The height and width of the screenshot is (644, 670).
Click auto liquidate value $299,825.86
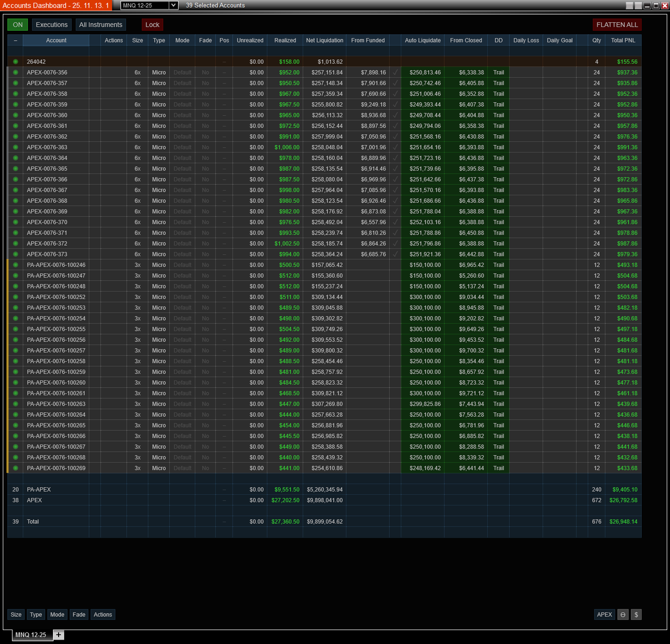click(x=425, y=404)
